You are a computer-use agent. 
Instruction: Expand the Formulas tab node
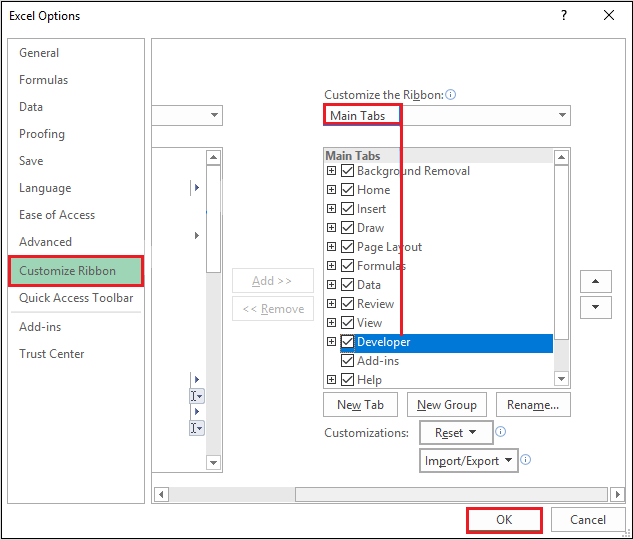click(331, 266)
